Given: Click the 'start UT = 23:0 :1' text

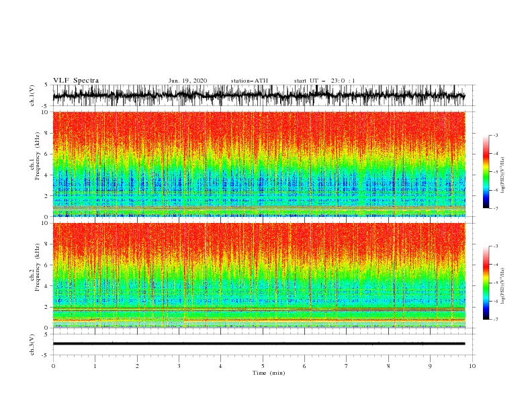Looking at the screenshot, I should tap(324, 81).
